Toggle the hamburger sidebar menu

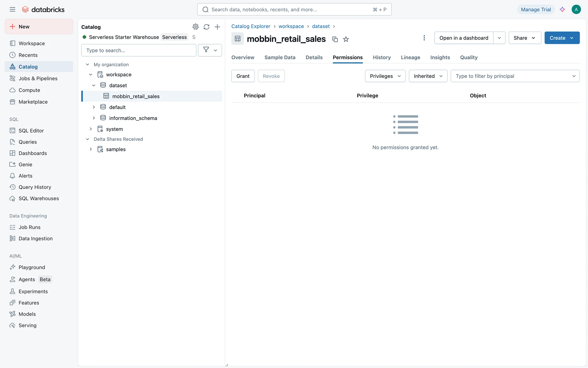tap(12, 10)
